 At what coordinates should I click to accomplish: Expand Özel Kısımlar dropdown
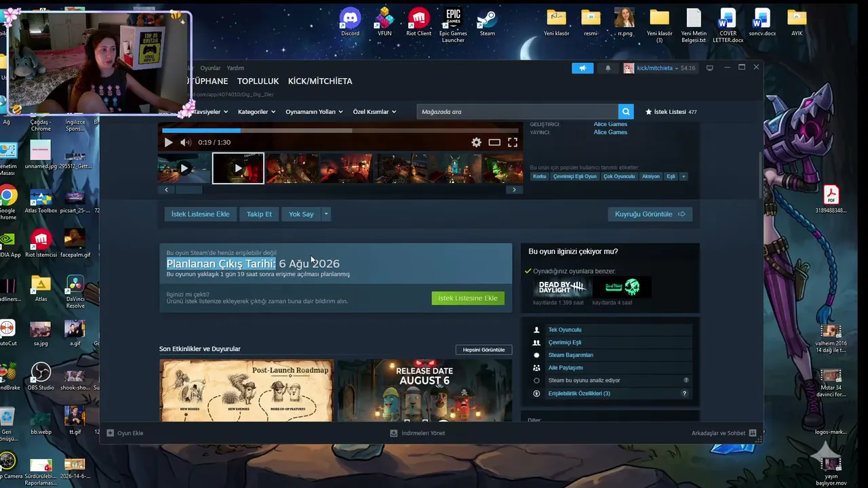[x=374, y=112]
